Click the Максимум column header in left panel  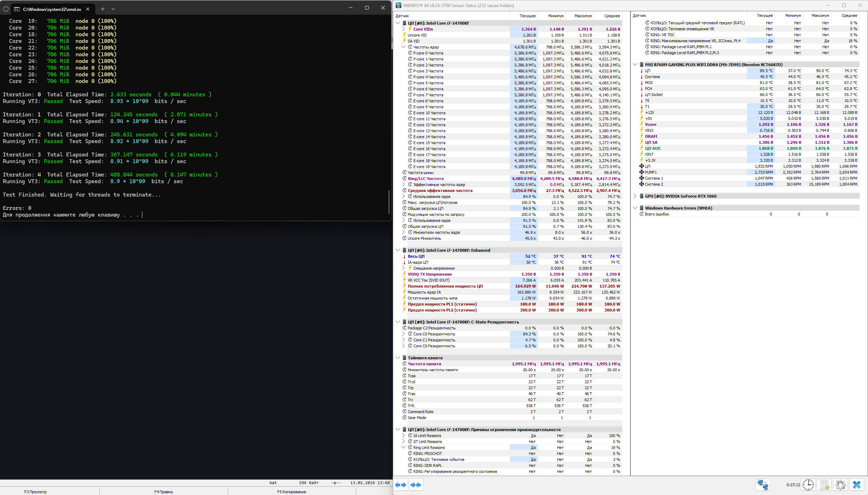tap(583, 16)
